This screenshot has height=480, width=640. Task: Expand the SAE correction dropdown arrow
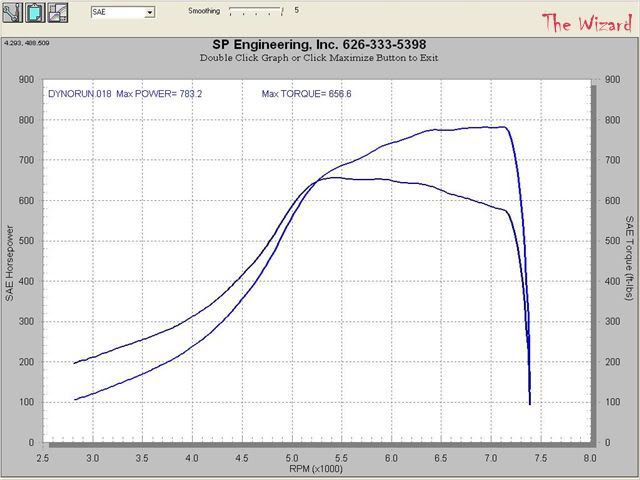(149, 13)
